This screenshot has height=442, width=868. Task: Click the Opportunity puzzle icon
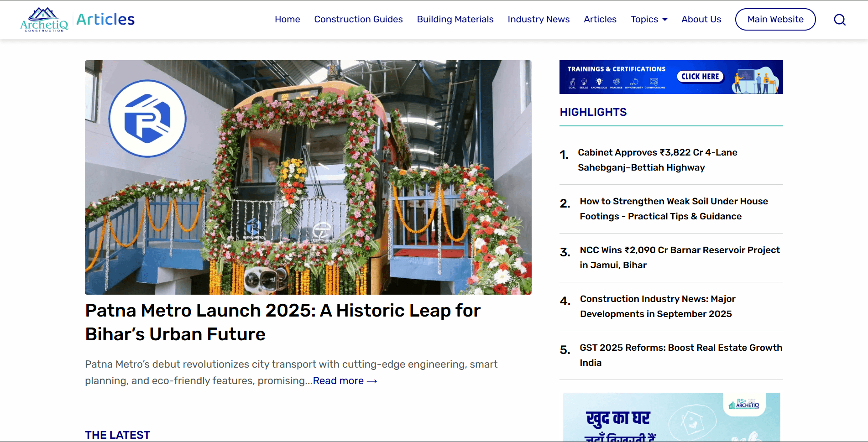tap(634, 81)
